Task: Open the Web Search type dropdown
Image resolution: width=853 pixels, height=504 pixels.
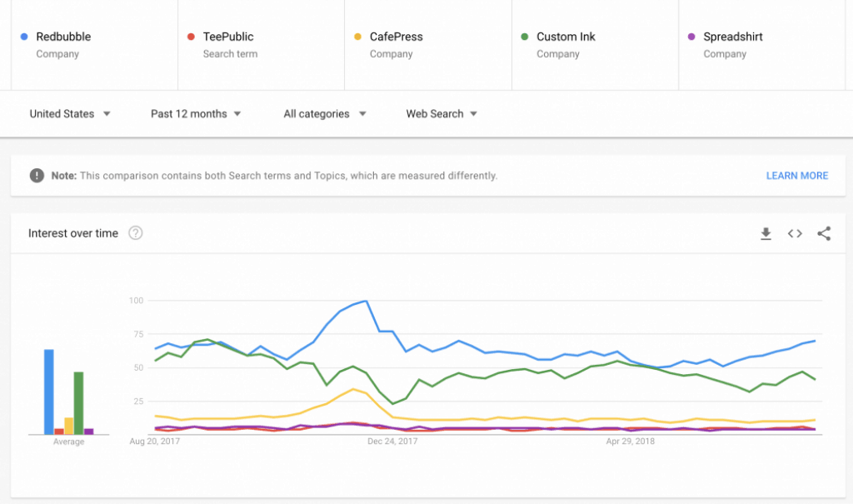Action: click(441, 114)
